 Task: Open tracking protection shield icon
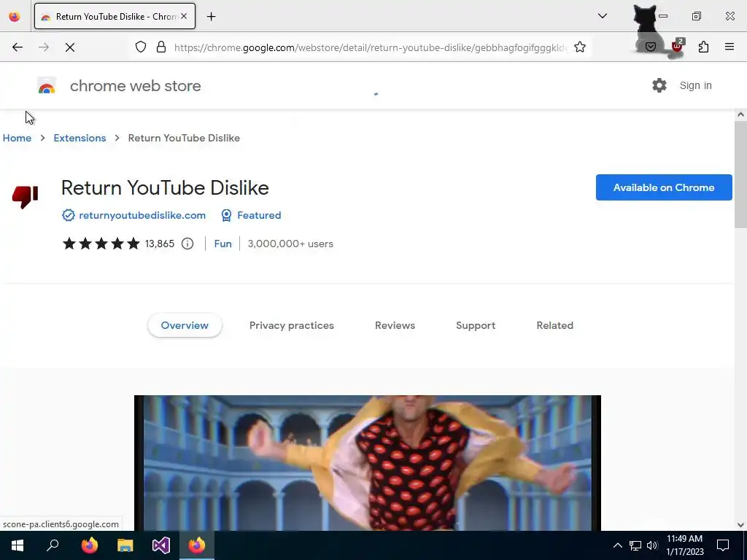point(141,47)
